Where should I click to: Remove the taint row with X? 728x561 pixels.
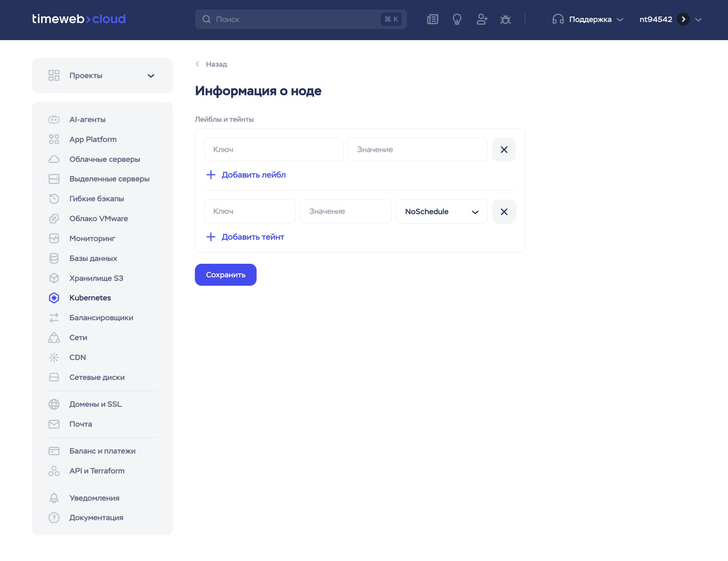pos(504,212)
